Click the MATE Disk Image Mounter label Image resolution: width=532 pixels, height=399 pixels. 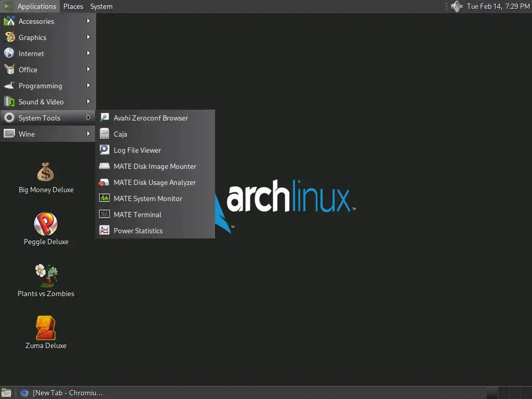[x=155, y=167]
